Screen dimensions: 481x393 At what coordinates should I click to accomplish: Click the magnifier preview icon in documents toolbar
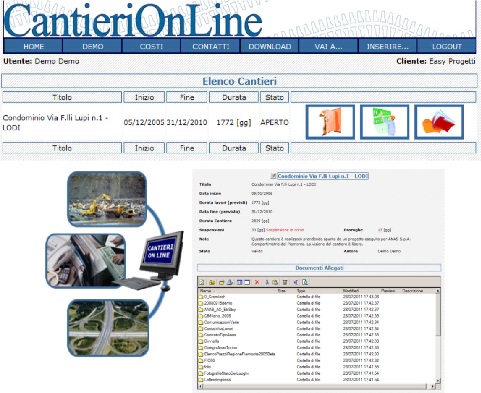(305, 282)
